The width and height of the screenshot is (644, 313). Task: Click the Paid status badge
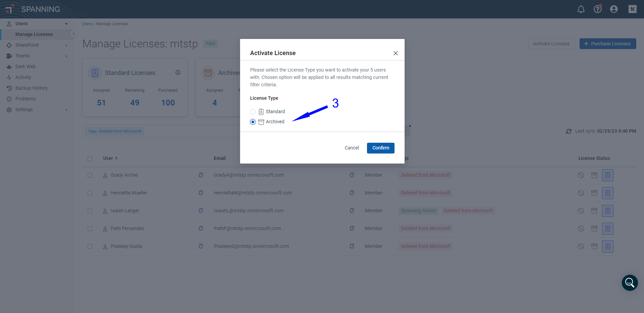211,43
